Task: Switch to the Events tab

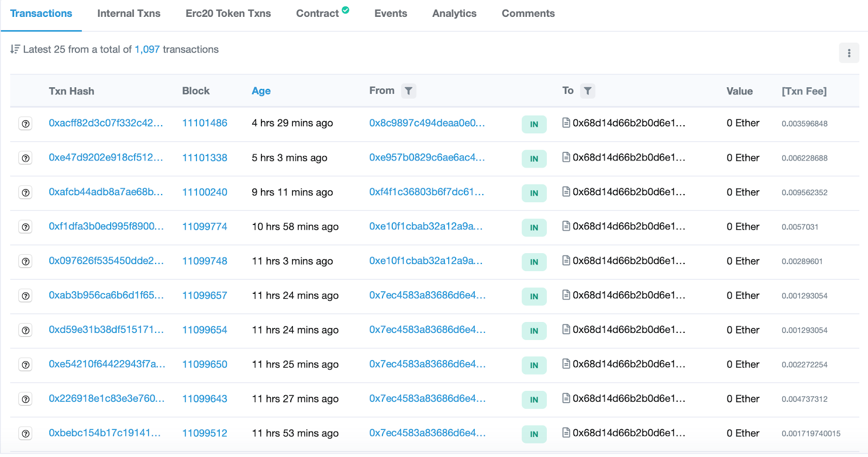Action: [x=391, y=14]
